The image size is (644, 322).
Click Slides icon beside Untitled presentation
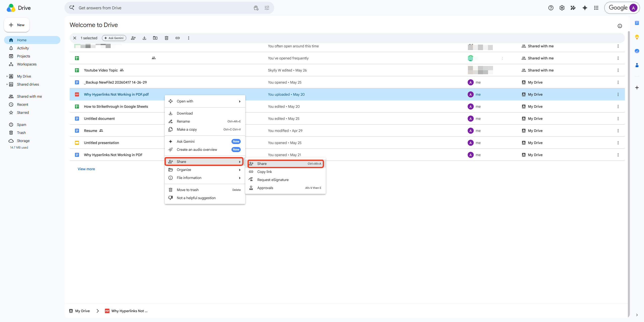(x=77, y=143)
